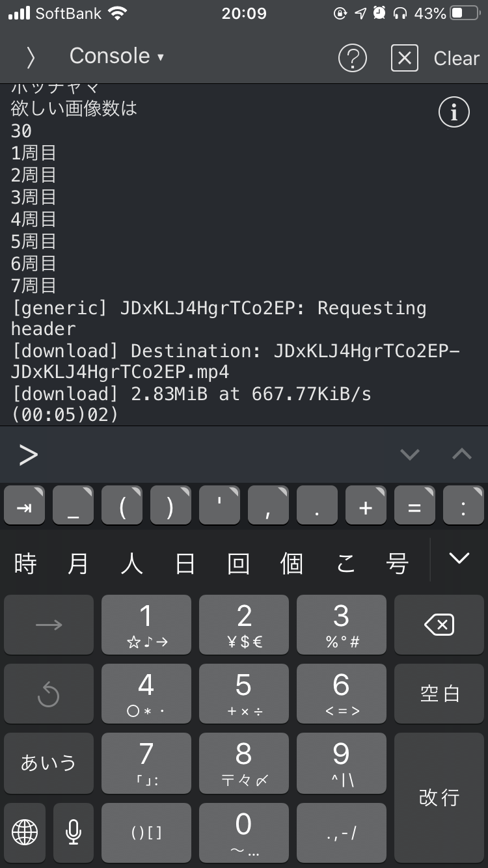Open the side panel with left chevron

pyautogui.click(x=30, y=58)
